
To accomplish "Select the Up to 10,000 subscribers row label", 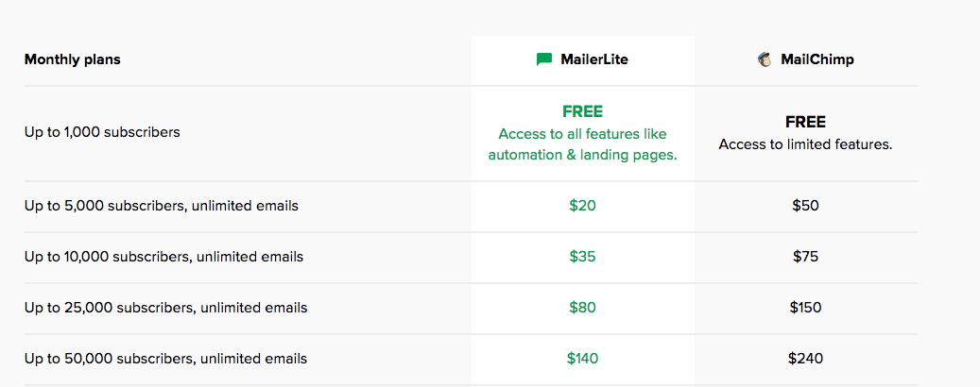I will (x=163, y=256).
